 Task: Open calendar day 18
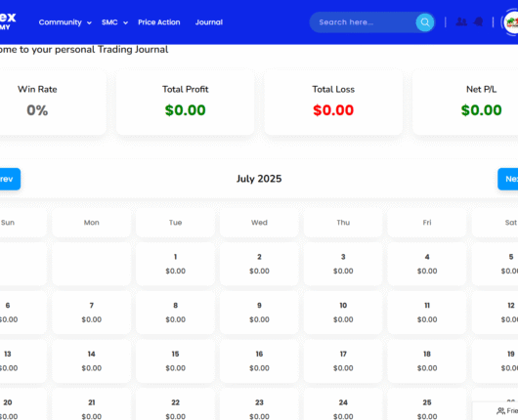427,360
